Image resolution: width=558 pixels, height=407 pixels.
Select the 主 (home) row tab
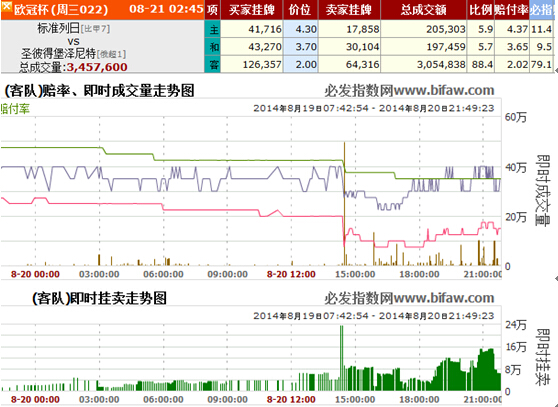(213, 29)
